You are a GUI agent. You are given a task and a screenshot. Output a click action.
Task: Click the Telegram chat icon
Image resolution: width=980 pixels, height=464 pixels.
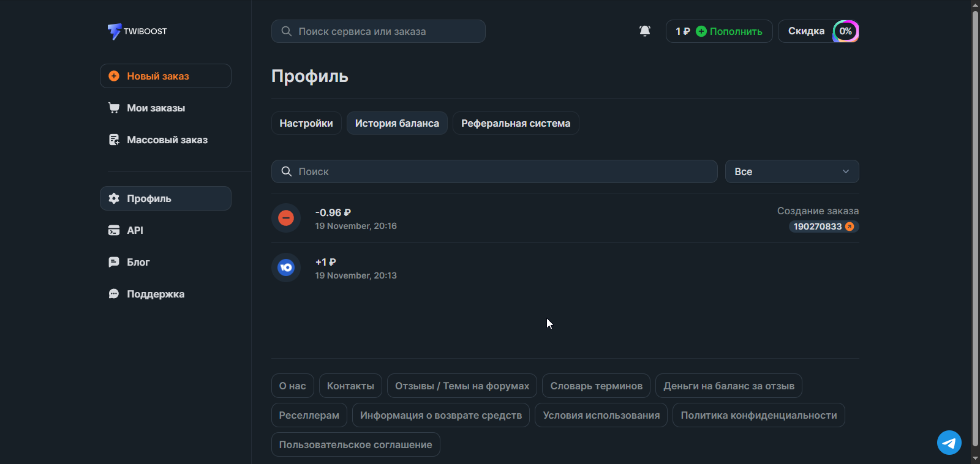(x=949, y=442)
